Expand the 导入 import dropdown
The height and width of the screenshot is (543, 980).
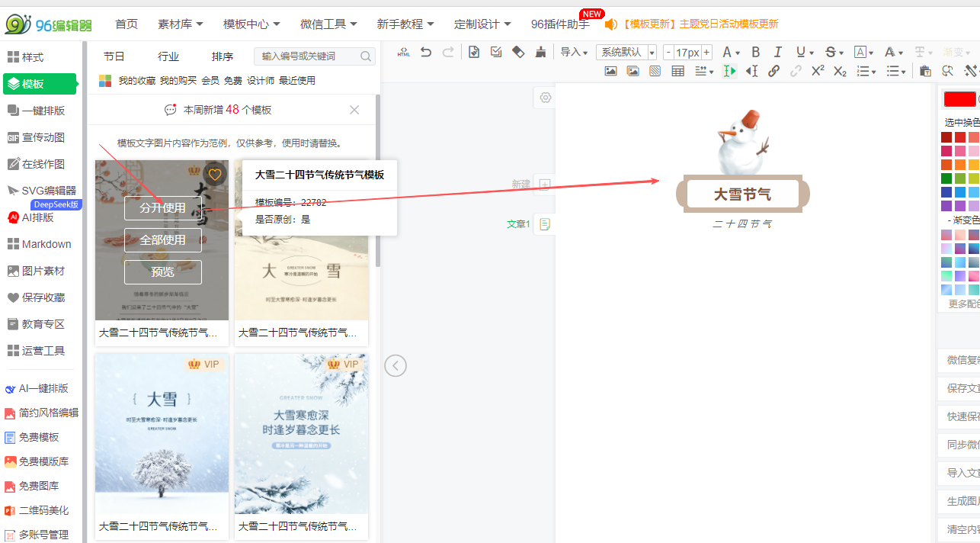[574, 52]
